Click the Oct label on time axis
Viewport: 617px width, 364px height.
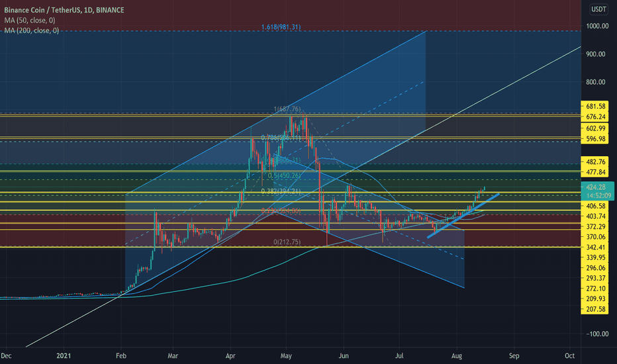click(570, 356)
